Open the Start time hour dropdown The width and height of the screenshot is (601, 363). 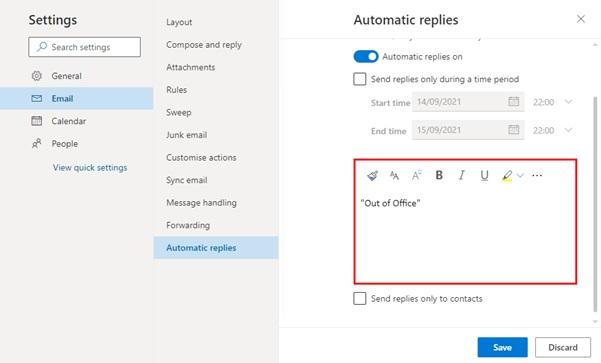click(x=568, y=102)
